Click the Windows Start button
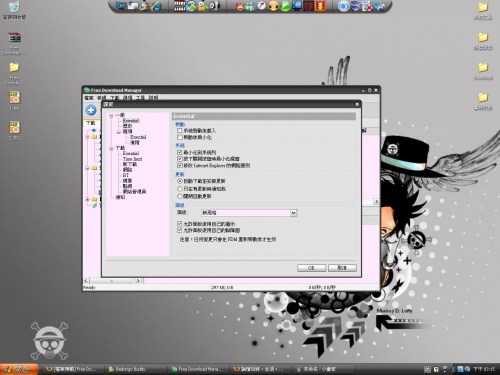 [x=19, y=369]
